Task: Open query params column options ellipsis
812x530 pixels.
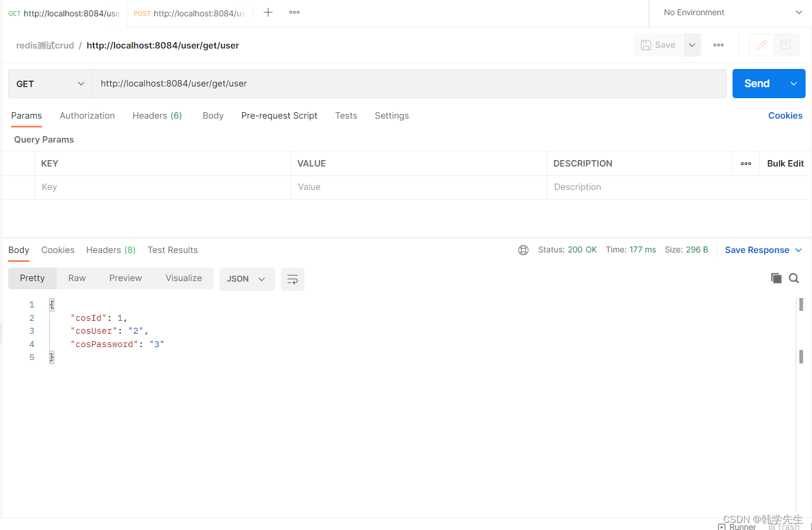Action: coord(746,164)
